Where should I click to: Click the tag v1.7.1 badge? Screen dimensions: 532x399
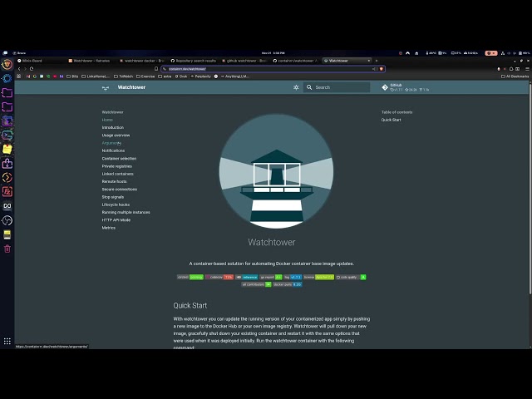(x=293, y=277)
